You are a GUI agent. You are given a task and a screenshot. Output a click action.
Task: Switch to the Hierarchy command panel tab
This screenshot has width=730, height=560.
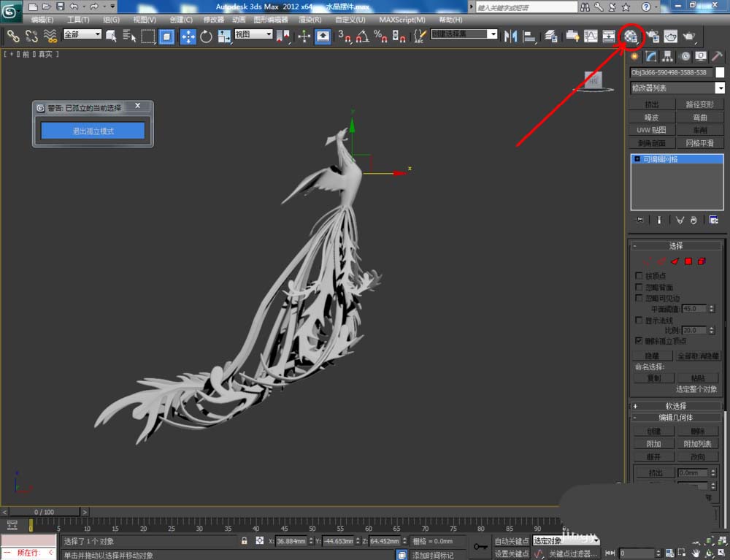[668, 57]
